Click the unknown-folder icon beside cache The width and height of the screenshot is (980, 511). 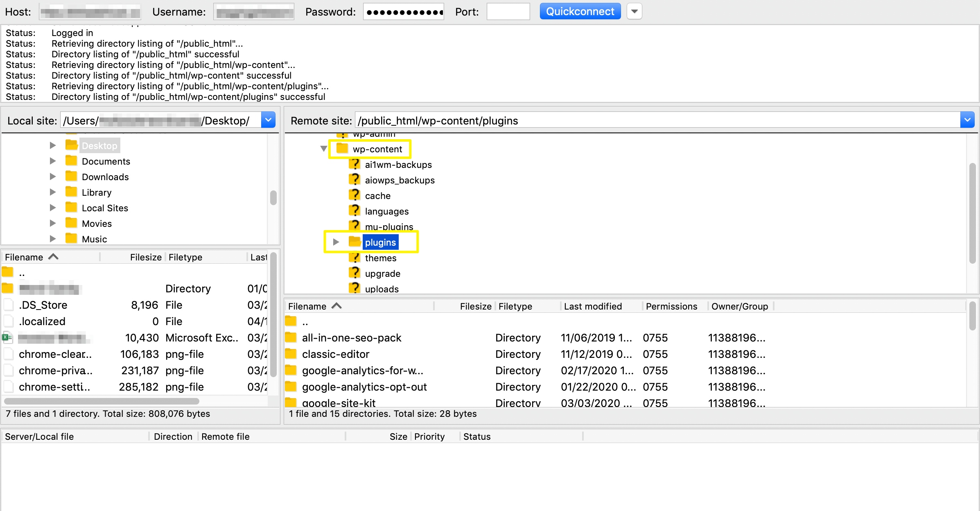[x=355, y=195]
